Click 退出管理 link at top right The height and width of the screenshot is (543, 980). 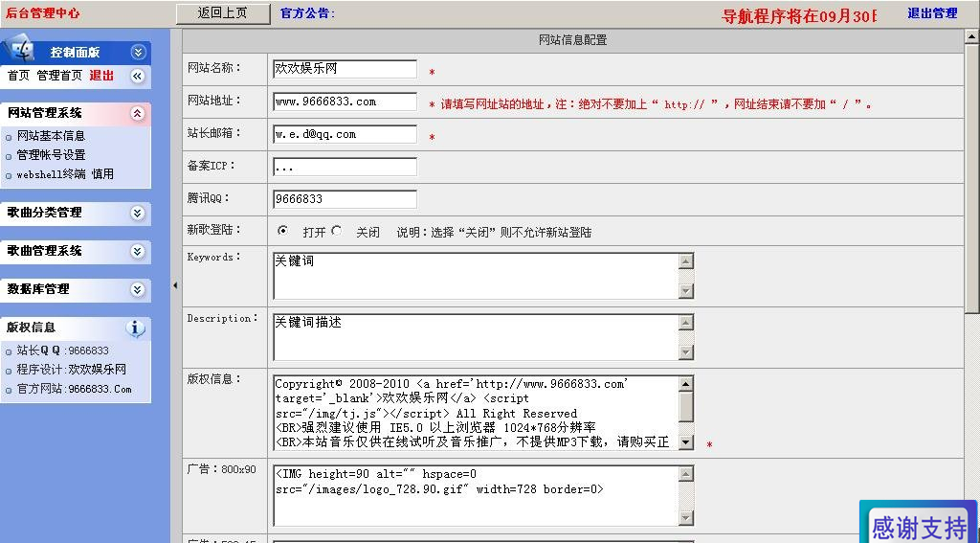tap(932, 13)
